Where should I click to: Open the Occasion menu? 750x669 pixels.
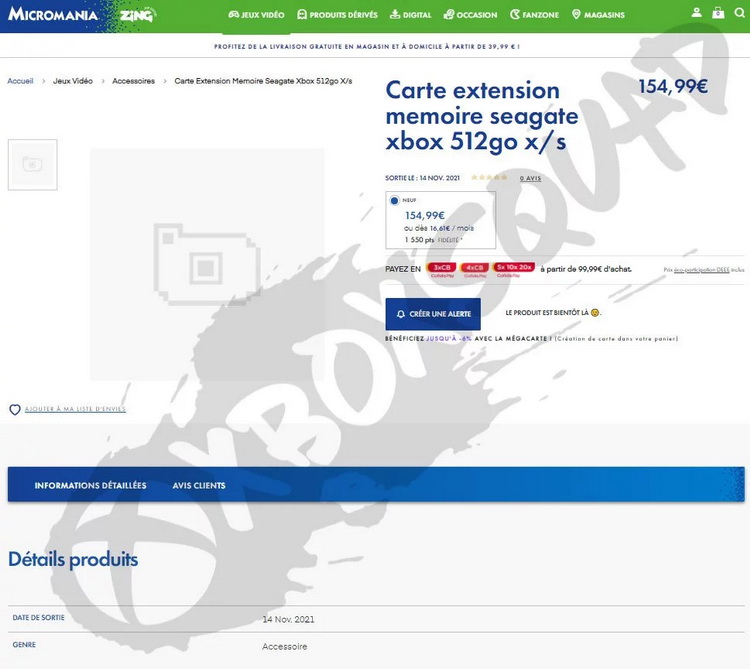[470, 15]
